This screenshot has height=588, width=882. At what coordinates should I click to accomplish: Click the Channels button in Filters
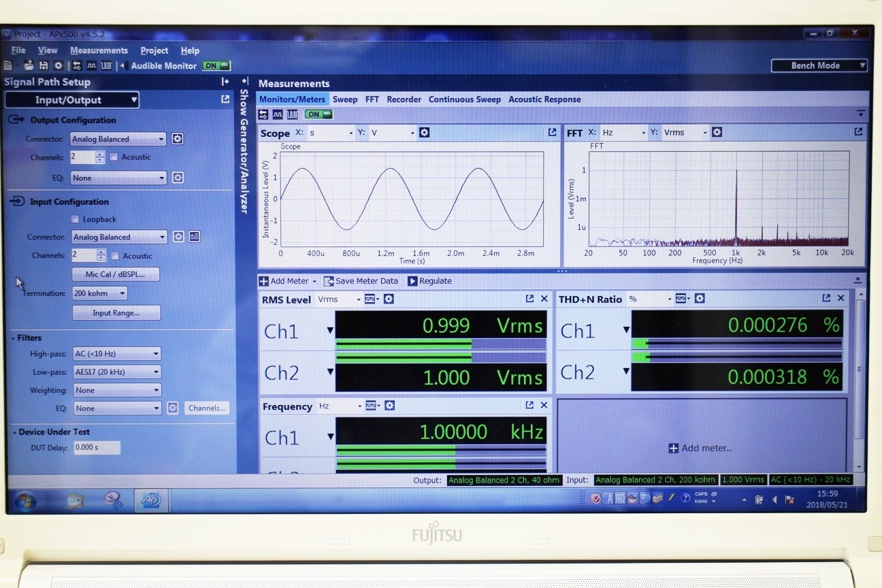(207, 408)
